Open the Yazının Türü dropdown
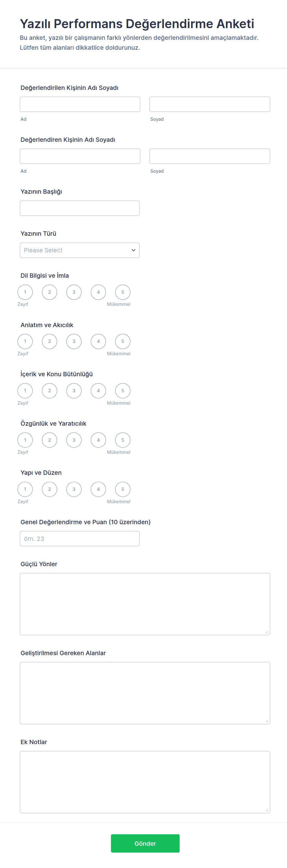This screenshot has width=287, height=868. click(79, 250)
